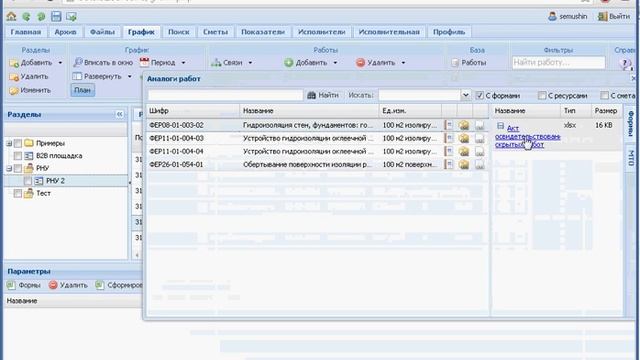Viewport: 640px width, 360px height.
Task: Click the Формы vertical side tab
Action: (631, 123)
